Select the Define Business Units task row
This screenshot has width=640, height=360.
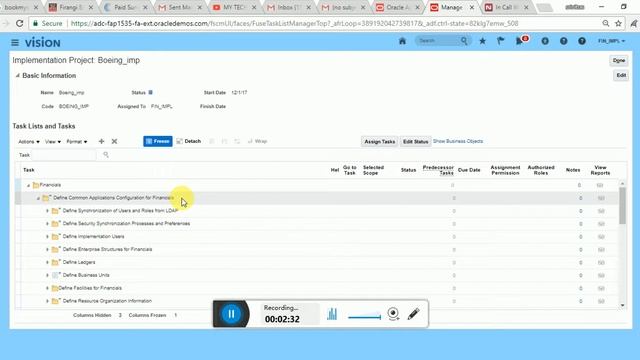(x=317, y=276)
